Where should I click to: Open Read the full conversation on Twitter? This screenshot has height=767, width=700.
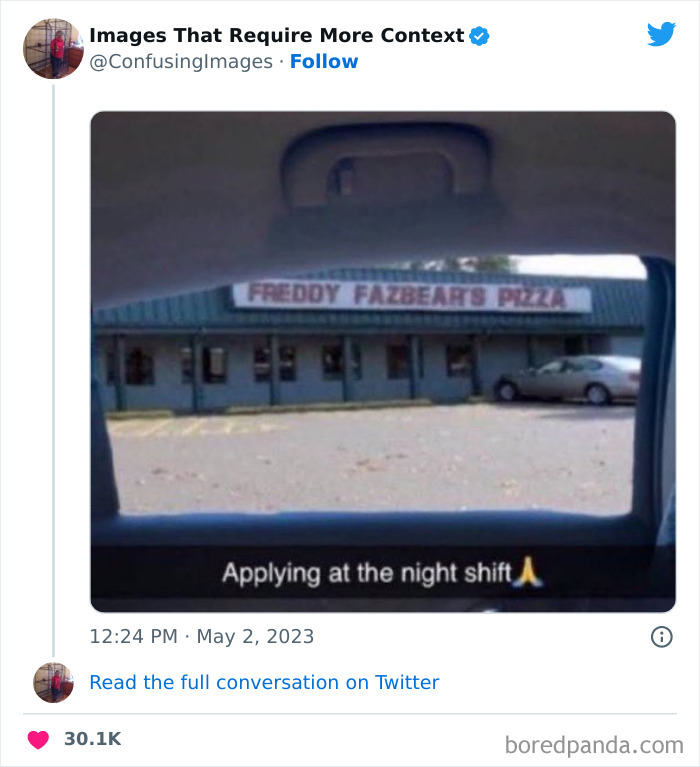tap(264, 683)
